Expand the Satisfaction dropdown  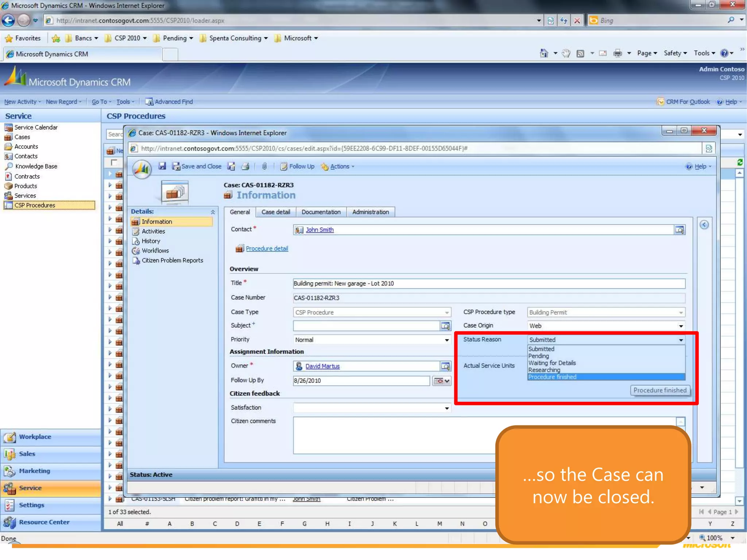(x=447, y=408)
